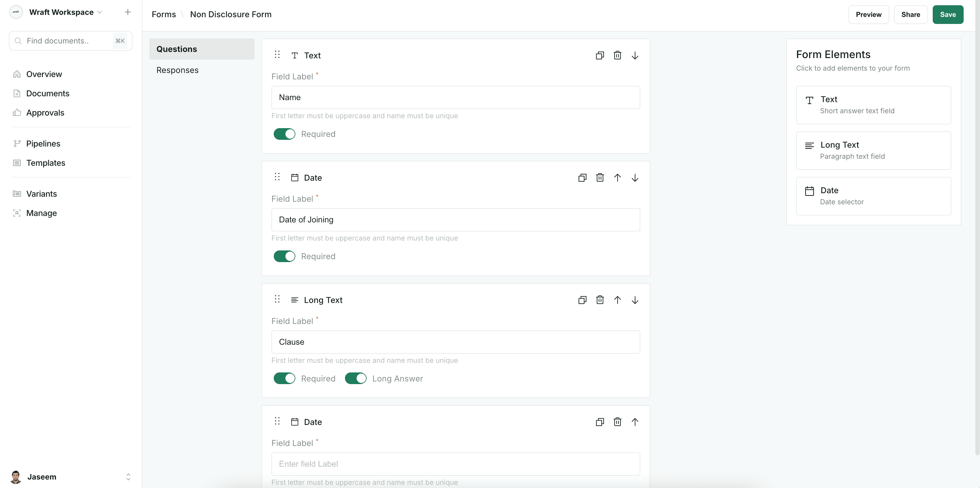This screenshot has width=980, height=488.
Task: Duplicate the Name text field card
Action: pyautogui.click(x=599, y=55)
